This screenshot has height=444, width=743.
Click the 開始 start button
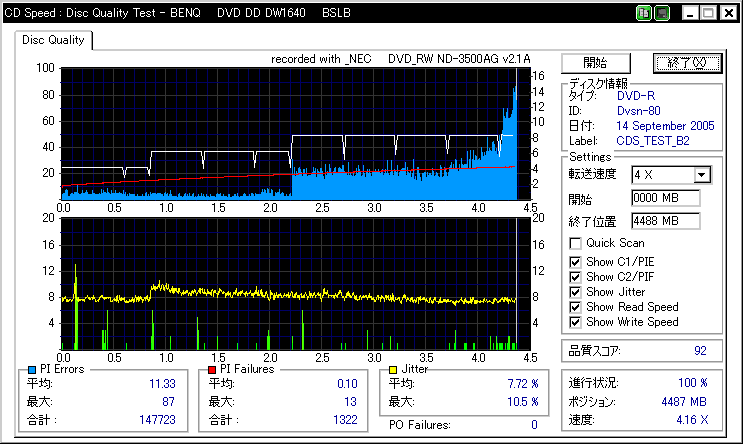pos(596,63)
